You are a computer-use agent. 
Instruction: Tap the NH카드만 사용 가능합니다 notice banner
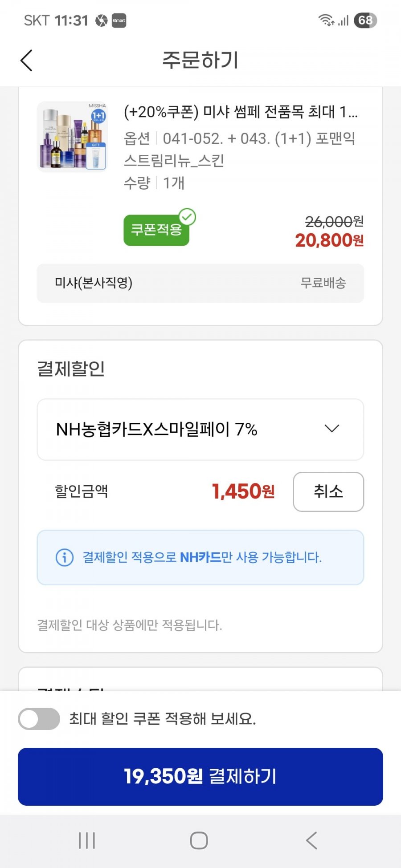(200, 557)
